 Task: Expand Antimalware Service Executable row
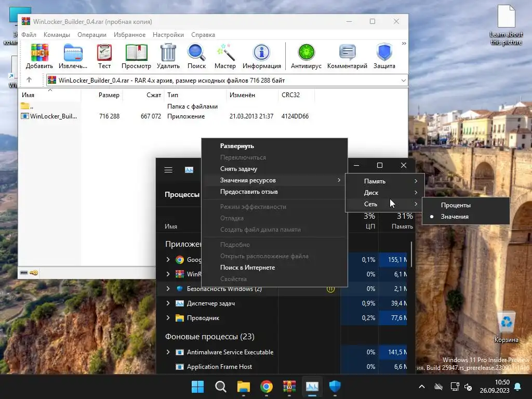168,352
